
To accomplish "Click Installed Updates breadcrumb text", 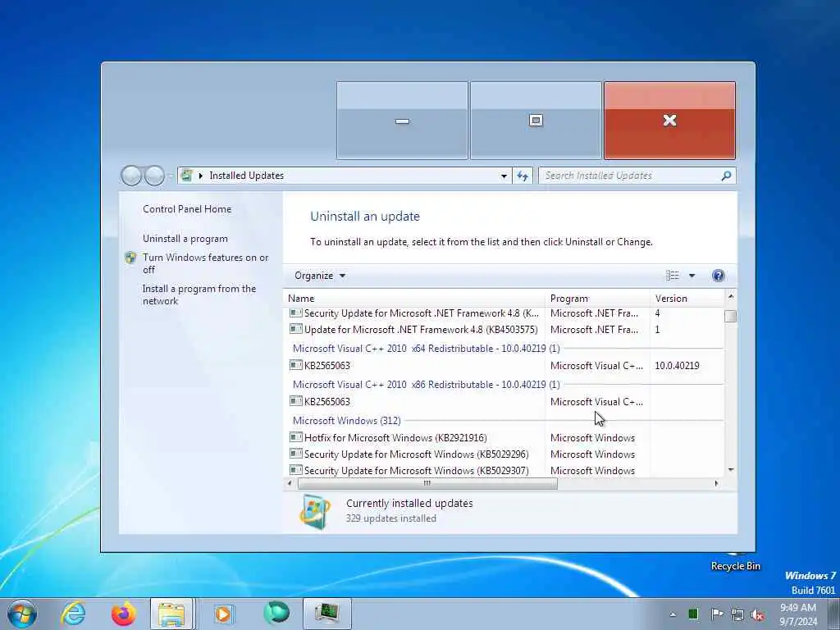I will point(246,176).
